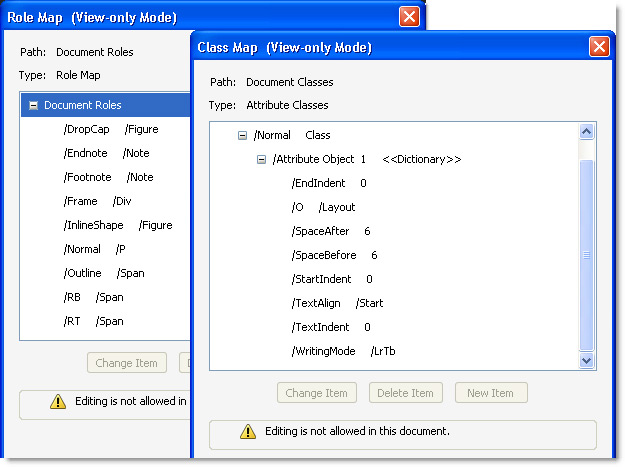625x467 pixels.
Task: Collapse the Document Roles tree node
Action: 34,105
